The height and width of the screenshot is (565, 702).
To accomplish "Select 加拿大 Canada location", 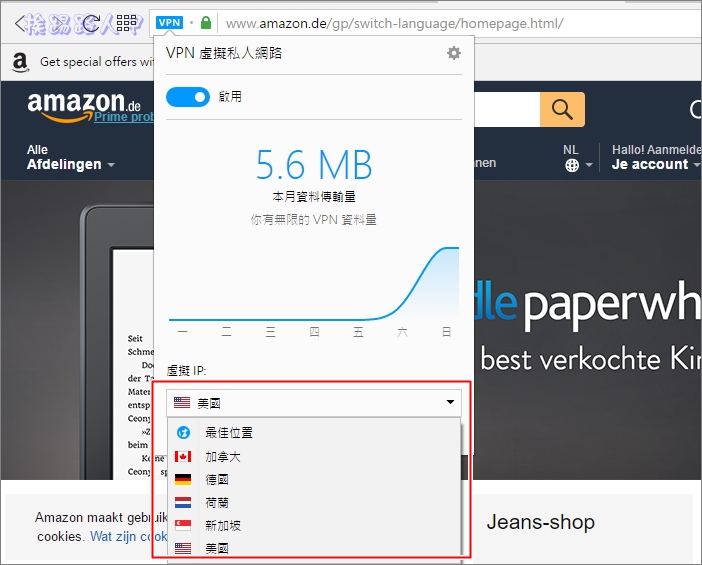I will 313,457.
